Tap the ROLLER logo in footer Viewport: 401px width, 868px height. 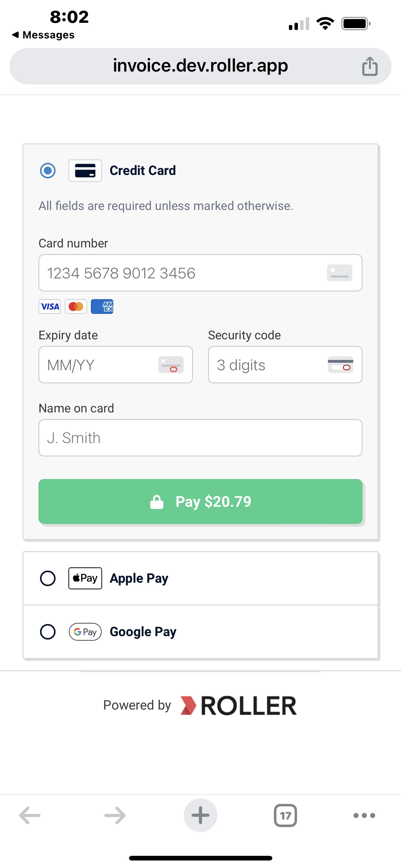238,706
